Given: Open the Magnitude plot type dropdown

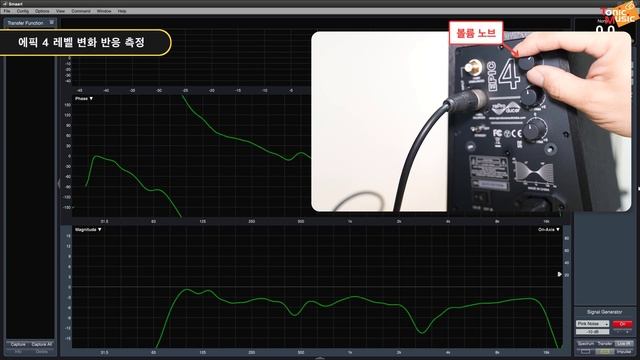Looking at the screenshot, I should [88, 230].
